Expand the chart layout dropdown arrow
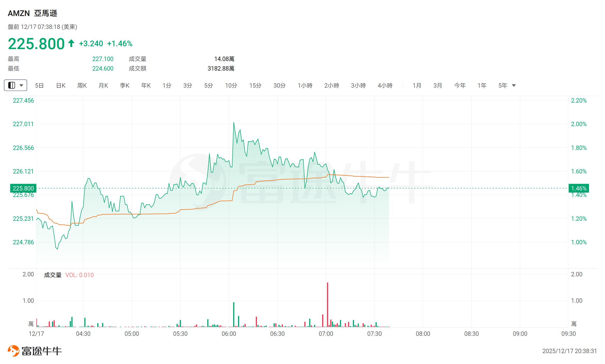Image resolution: width=605 pixels, height=364 pixels. click(21, 85)
